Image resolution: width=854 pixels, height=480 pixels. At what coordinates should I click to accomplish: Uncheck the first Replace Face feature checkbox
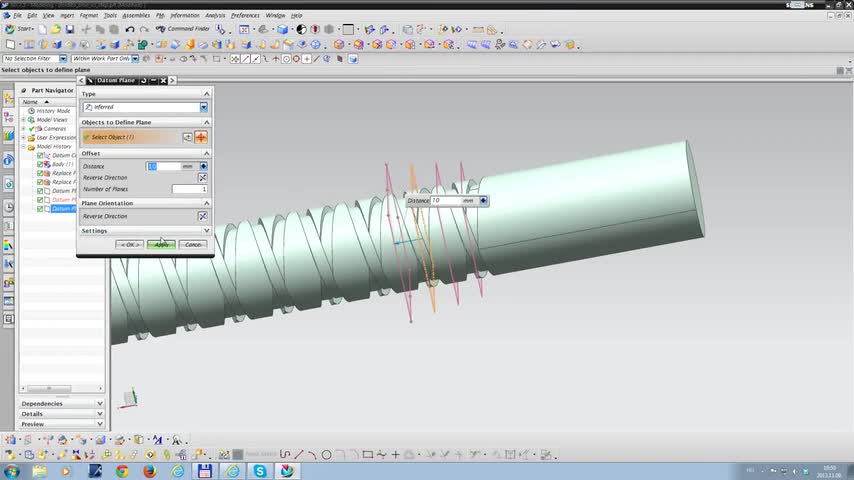tap(40, 173)
